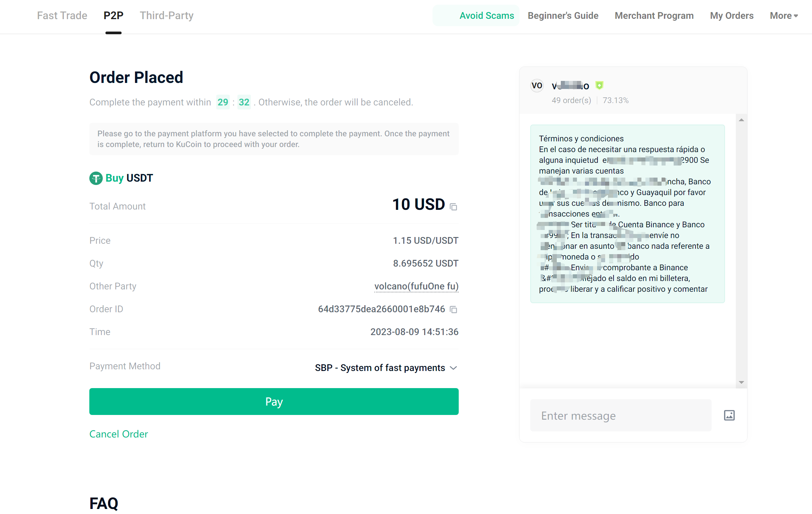The height and width of the screenshot is (514, 812).
Task: Open the Beginner's Guide link
Action: tap(563, 16)
